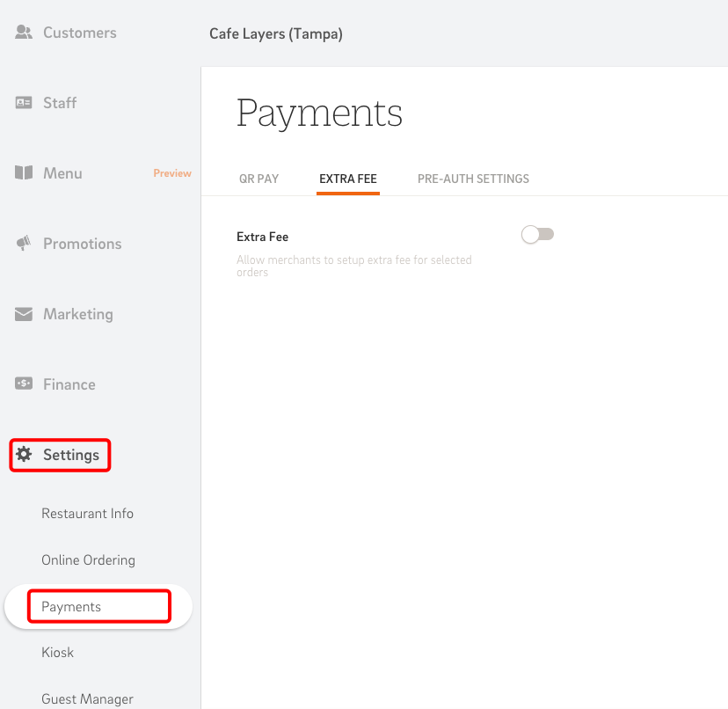Open Restaurant Info settings
The height and width of the screenshot is (709, 728).
pyautogui.click(x=87, y=514)
